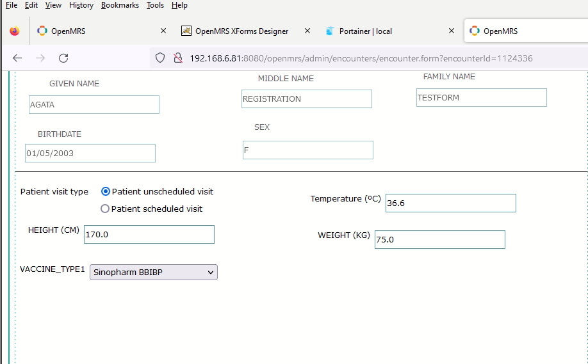
Task: Click the Height (CM) input field
Action: coord(149,234)
